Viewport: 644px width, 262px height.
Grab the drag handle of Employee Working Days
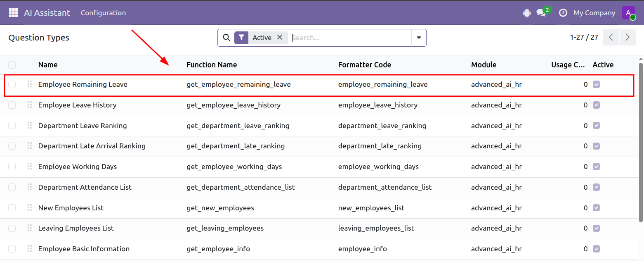[29, 167]
